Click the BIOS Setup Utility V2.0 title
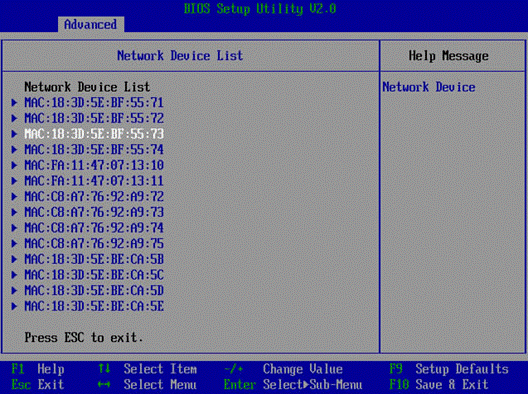This screenshot has width=528, height=394. pyautogui.click(x=260, y=8)
